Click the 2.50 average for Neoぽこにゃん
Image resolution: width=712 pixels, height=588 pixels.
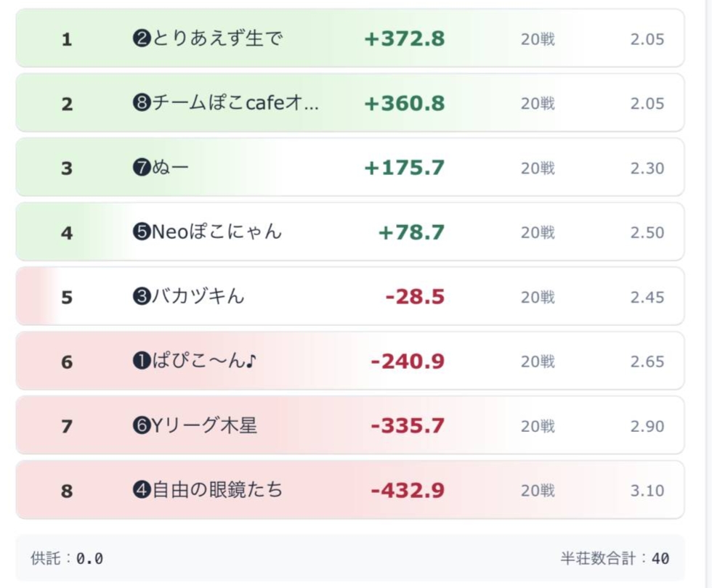(647, 232)
